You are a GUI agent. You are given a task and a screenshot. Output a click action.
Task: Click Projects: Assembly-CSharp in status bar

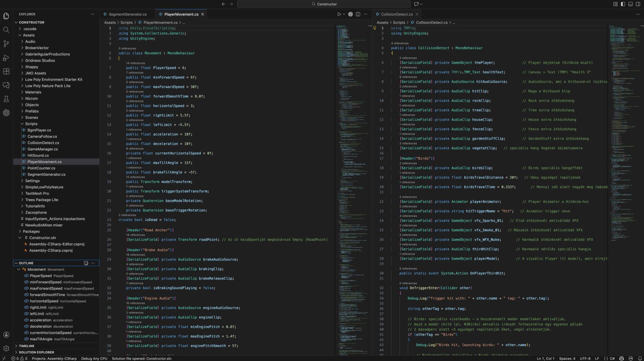[x=54, y=358]
